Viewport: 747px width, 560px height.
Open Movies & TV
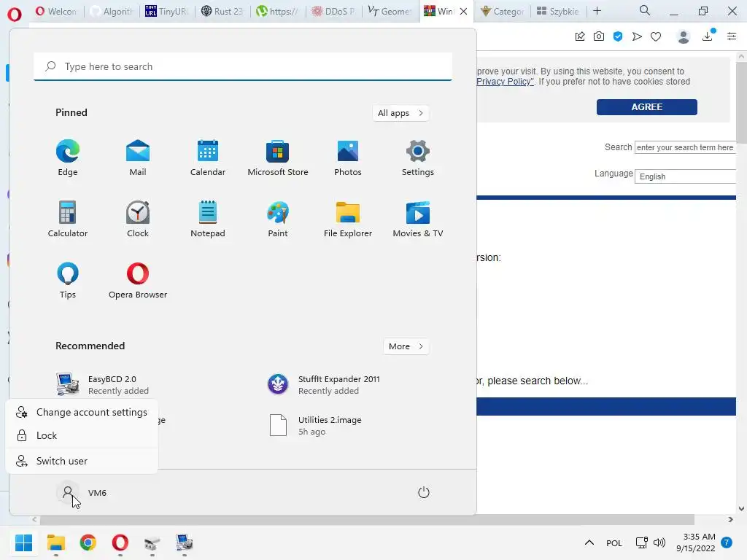coord(418,219)
